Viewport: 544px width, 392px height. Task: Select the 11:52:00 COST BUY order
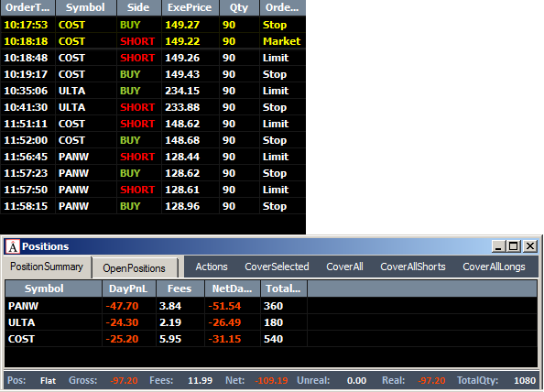(x=153, y=140)
